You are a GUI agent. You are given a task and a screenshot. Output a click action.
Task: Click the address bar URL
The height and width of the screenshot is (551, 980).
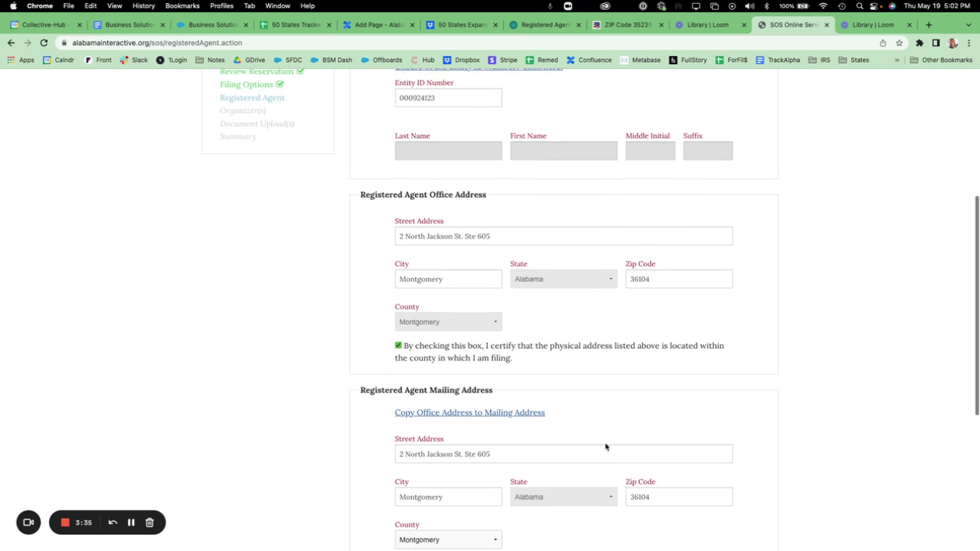point(157,43)
